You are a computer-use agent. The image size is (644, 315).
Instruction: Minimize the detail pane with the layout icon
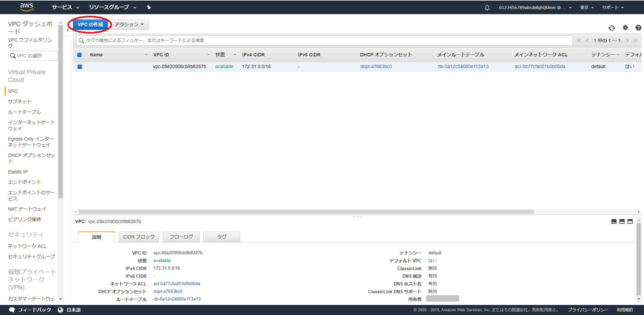click(x=614, y=221)
